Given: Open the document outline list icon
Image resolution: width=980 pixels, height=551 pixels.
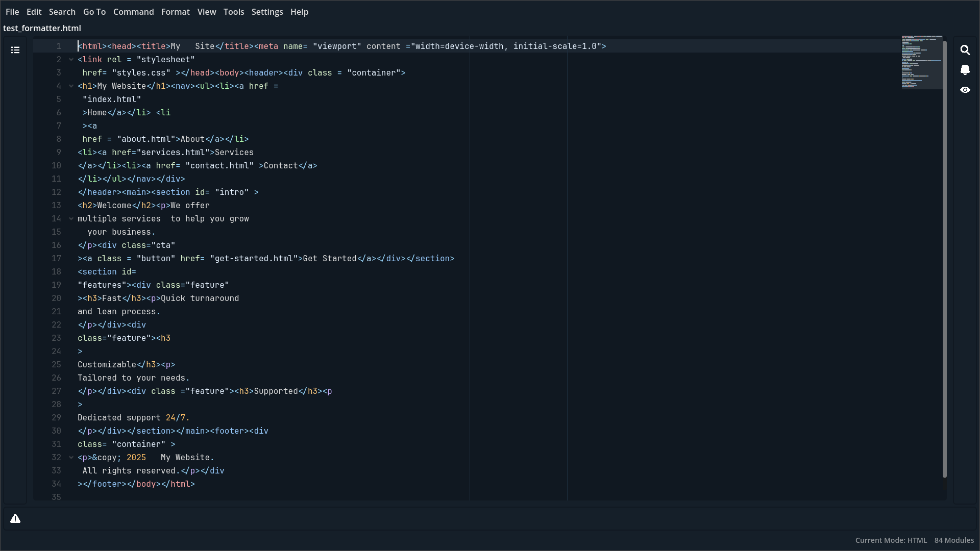Looking at the screenshot, I should [x=16, y=49].
